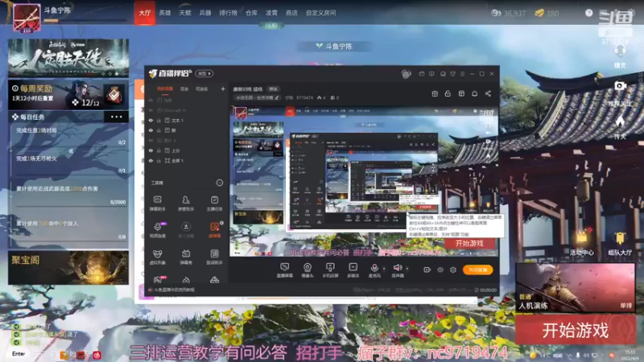Expand the speaker volume options arrow

pyautogui.click(x=407, y=269)
